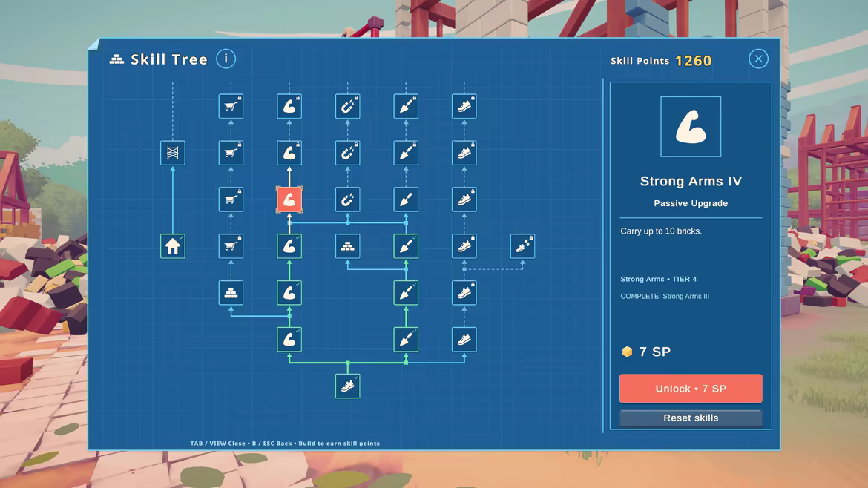This screenshot has height=488, width=868.
Task: Click the Passive Upgrade label
Action: click(x=691, y=203)
